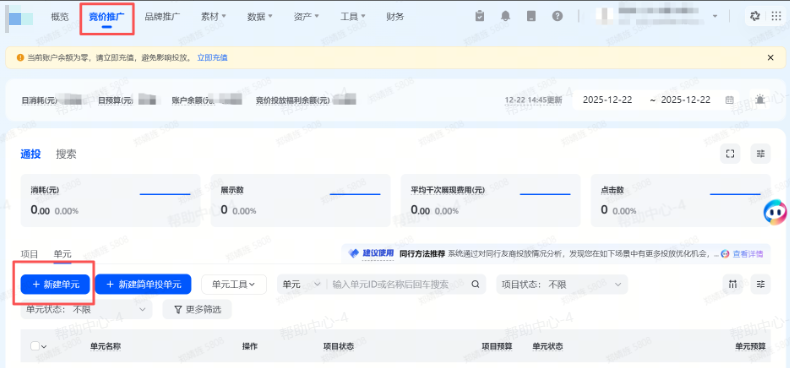Open 更多筛选 filter button

pyautogui.click(x=197, y=309)
